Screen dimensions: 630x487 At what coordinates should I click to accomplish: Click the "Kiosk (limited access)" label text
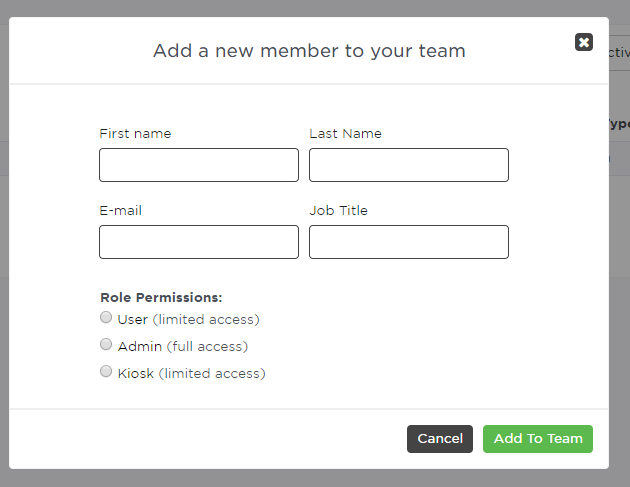click(x=191, y=374)
